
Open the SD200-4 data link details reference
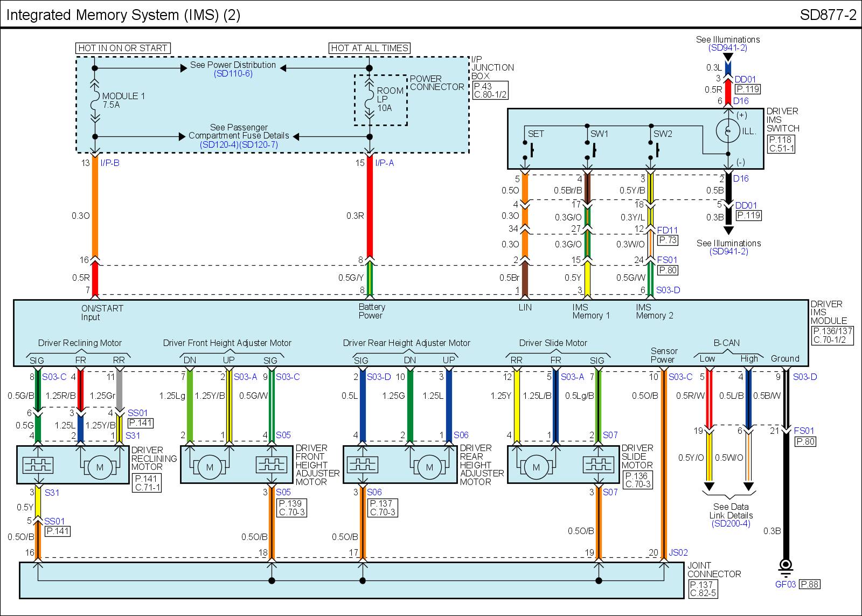(731, 524)
